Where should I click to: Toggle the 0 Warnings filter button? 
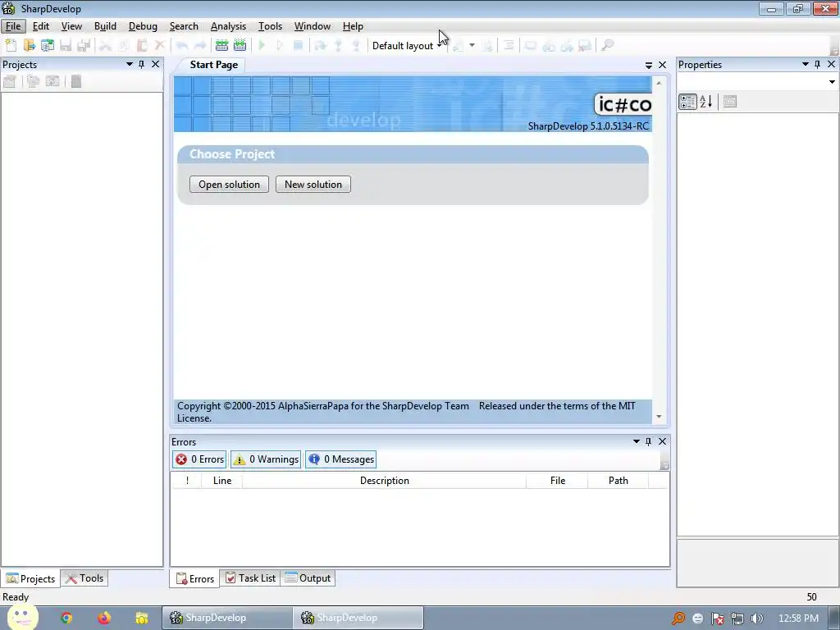click(x=267, y=459)
